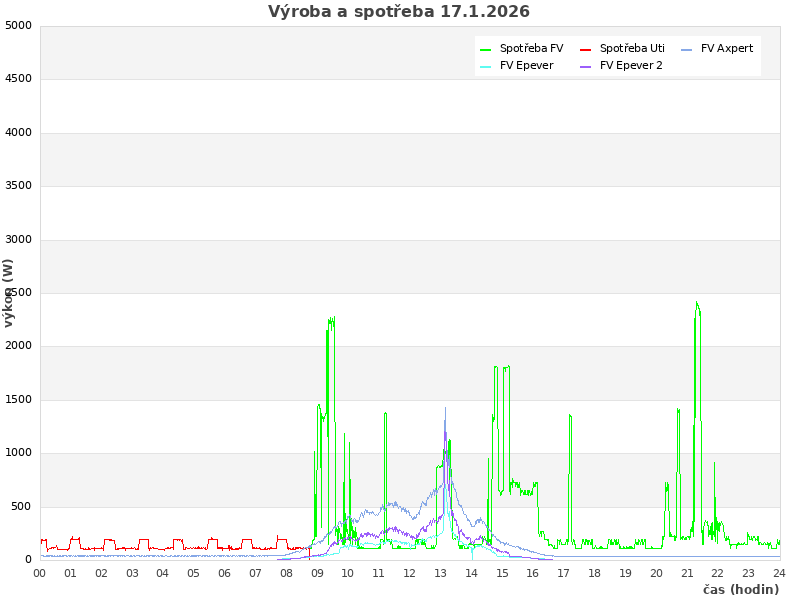This screenshot has width=800, height=600.
Task: Click the purple spike peak near hour 13
Action: click(445, 408)
